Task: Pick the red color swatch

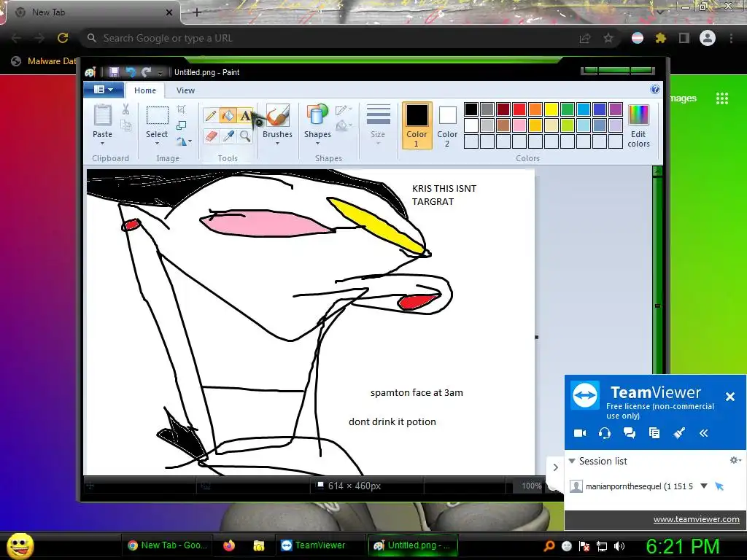Action: [519, 109]
